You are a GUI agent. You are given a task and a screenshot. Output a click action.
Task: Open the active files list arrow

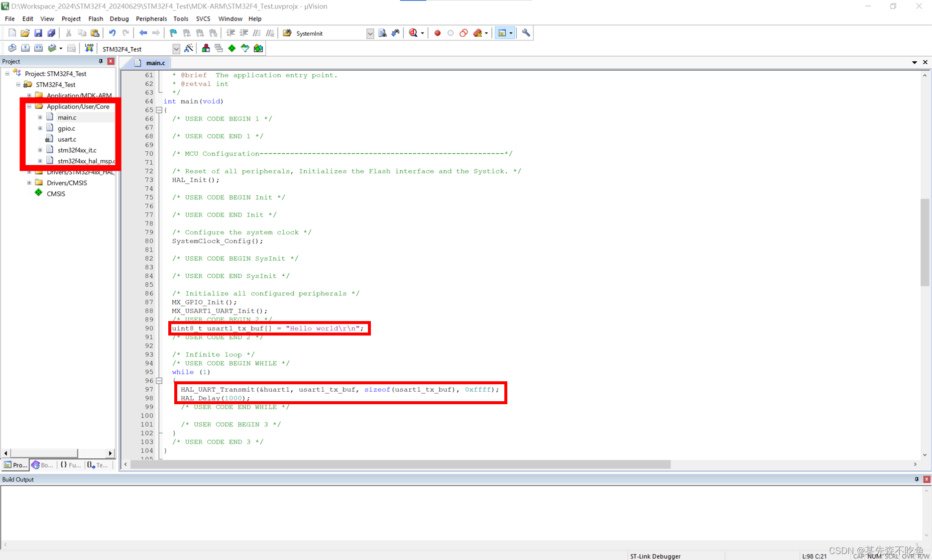tap(915, 62)
